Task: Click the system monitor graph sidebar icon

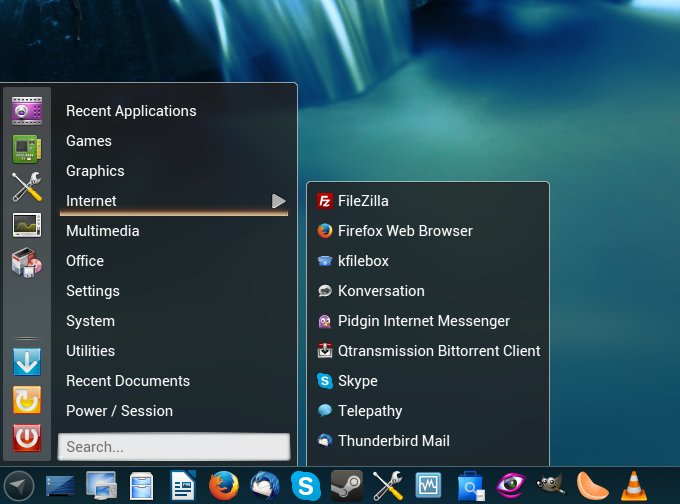Action: [27, 225]
